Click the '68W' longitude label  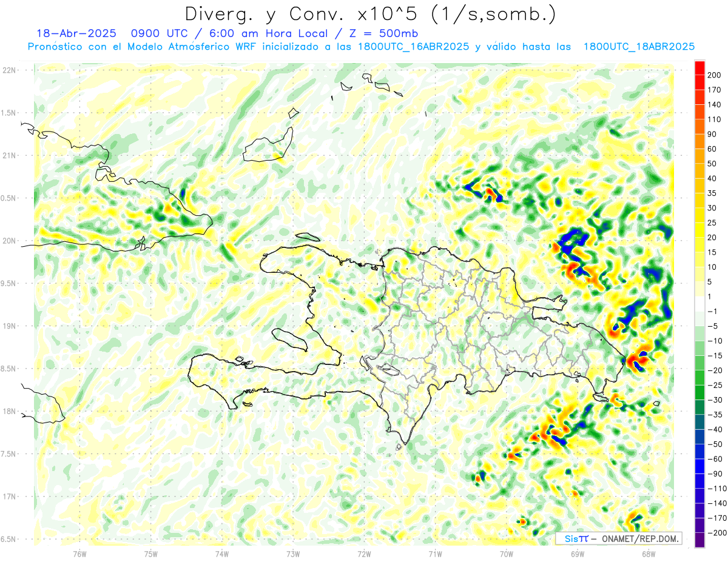[648, 554]
